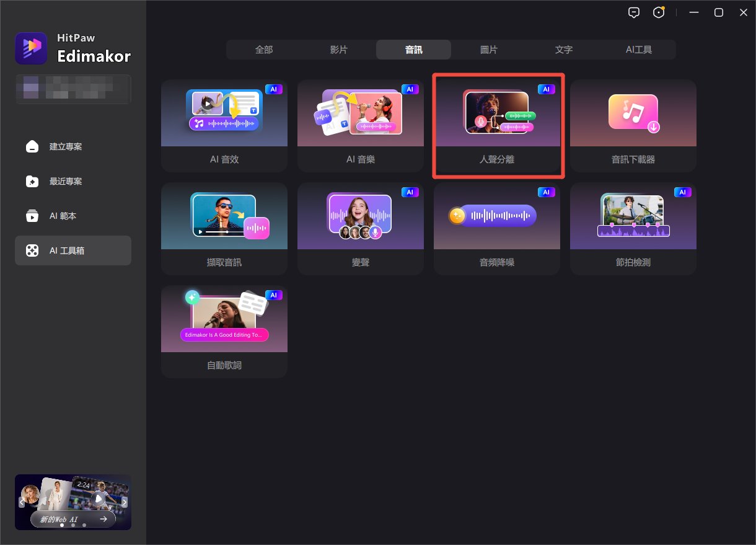The image size is (756, 545).
Task: Open AI 範本 from the sidebar
Action: pos(73,216)
